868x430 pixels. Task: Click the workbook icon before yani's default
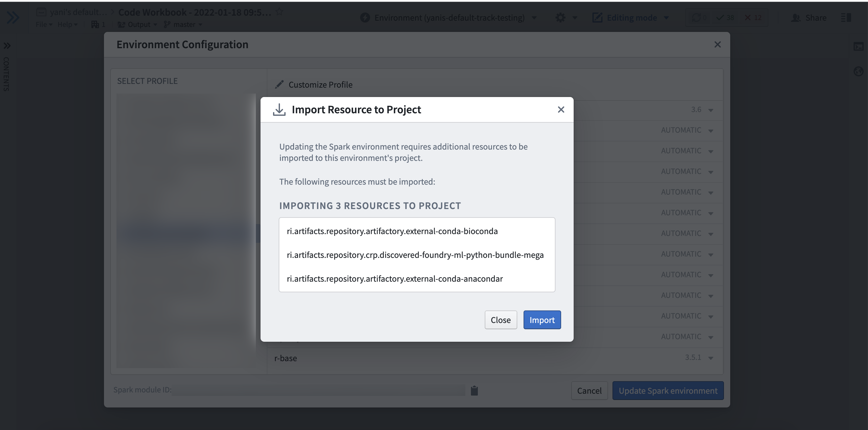point(41,12)
